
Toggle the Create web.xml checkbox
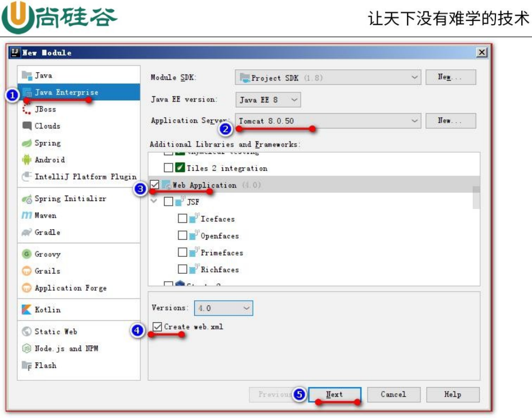(x=157, y=327)
